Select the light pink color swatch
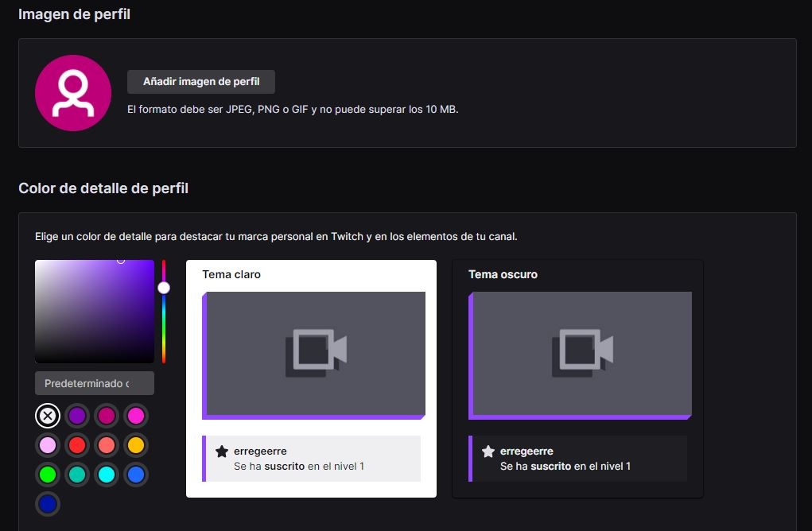This screenshot has height=531, width=812. [48, 444]
